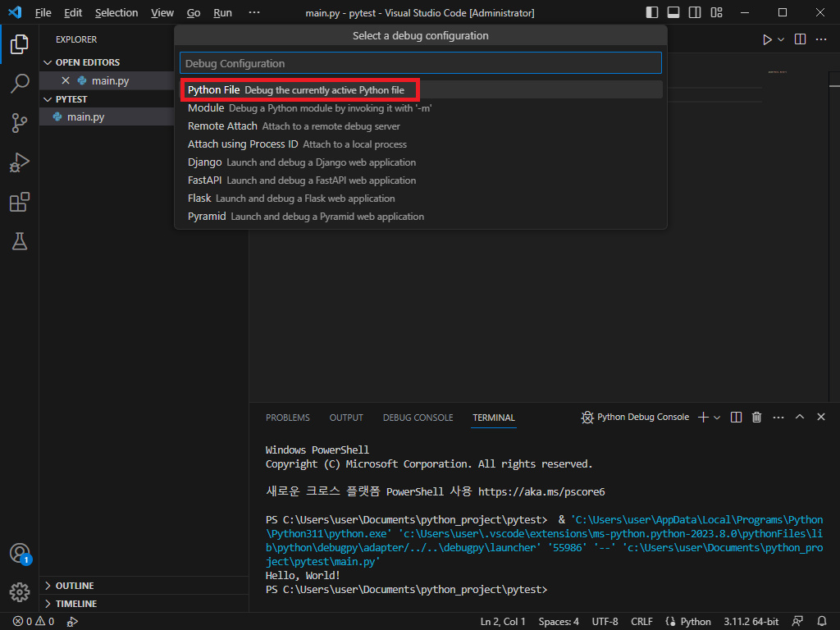Open main.py in the PYTEST folder
The width and height of the screenshot is (840, 630).
tap(85, 117)
